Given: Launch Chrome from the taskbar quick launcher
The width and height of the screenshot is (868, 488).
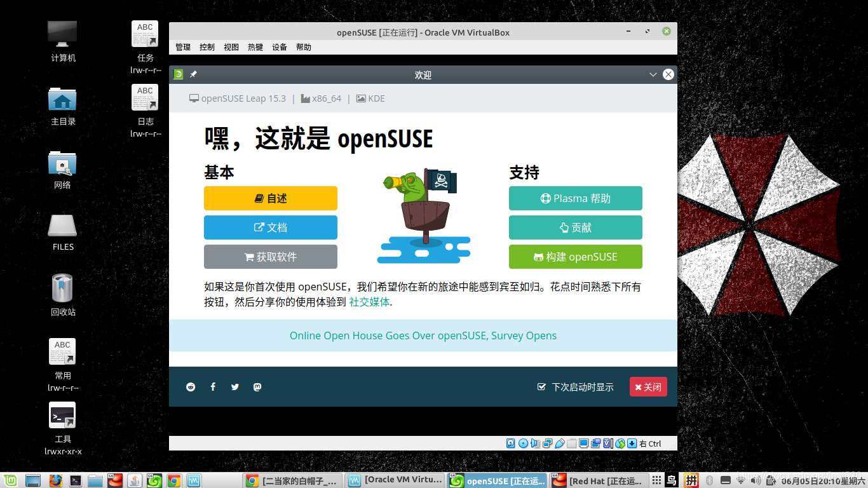Looking at the screenshot, I should [x=173, y=481].
